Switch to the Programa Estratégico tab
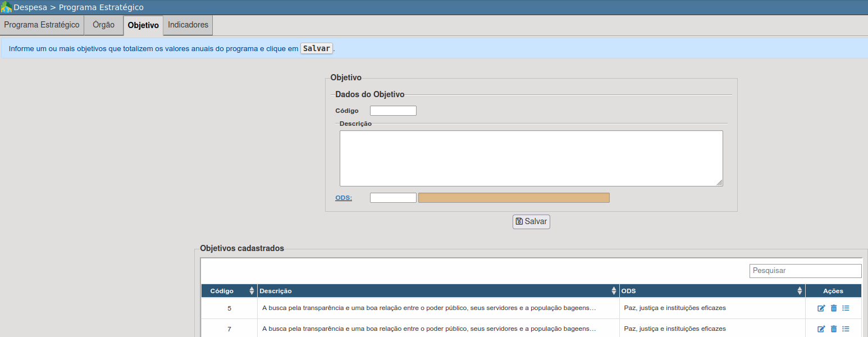The image size is (868, 337). coord(42,25)
